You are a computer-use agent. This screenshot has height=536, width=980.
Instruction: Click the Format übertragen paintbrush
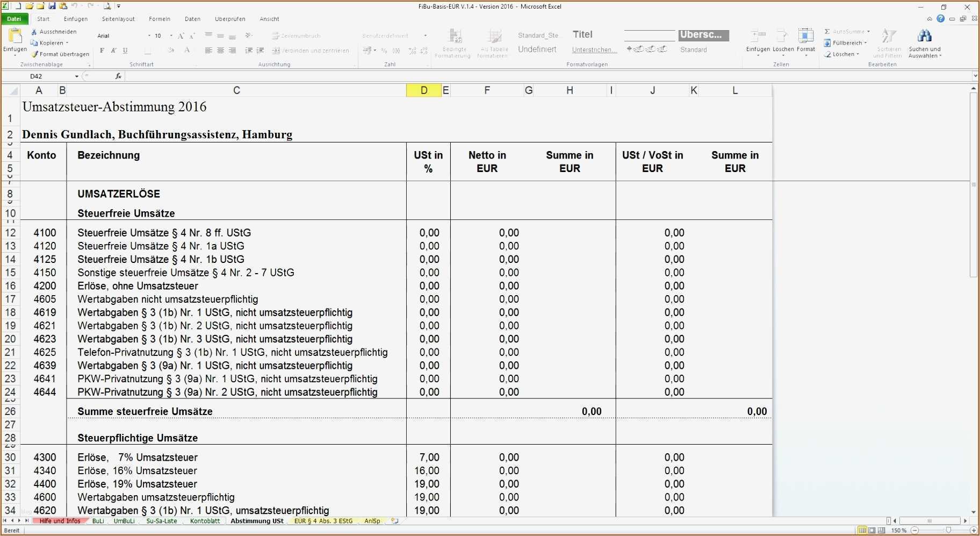point(35,54)
